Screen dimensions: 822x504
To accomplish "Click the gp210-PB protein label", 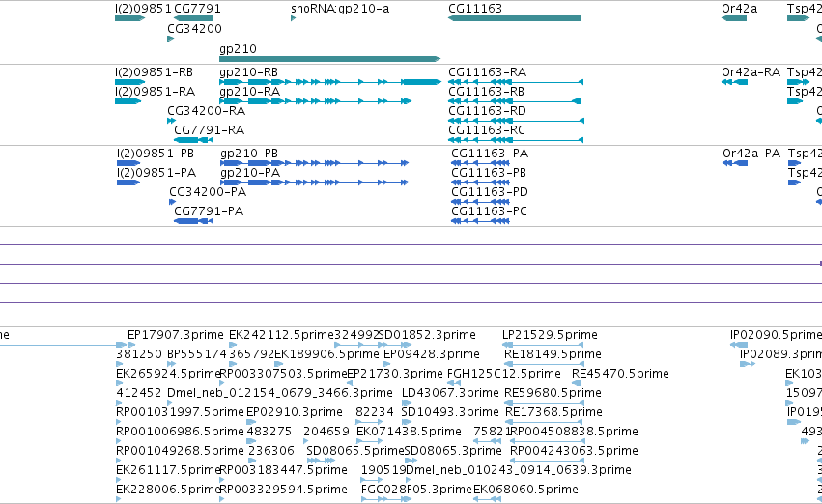I will (249, 154).
